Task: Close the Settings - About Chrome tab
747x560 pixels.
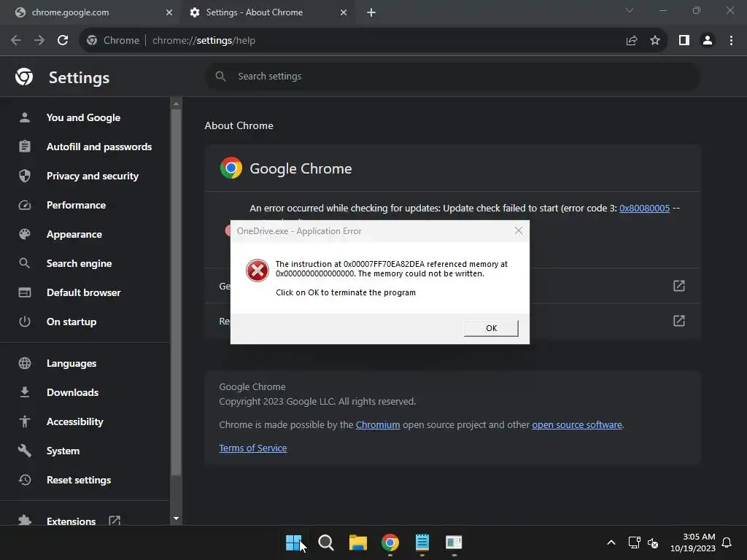Action: click(344, 12)
